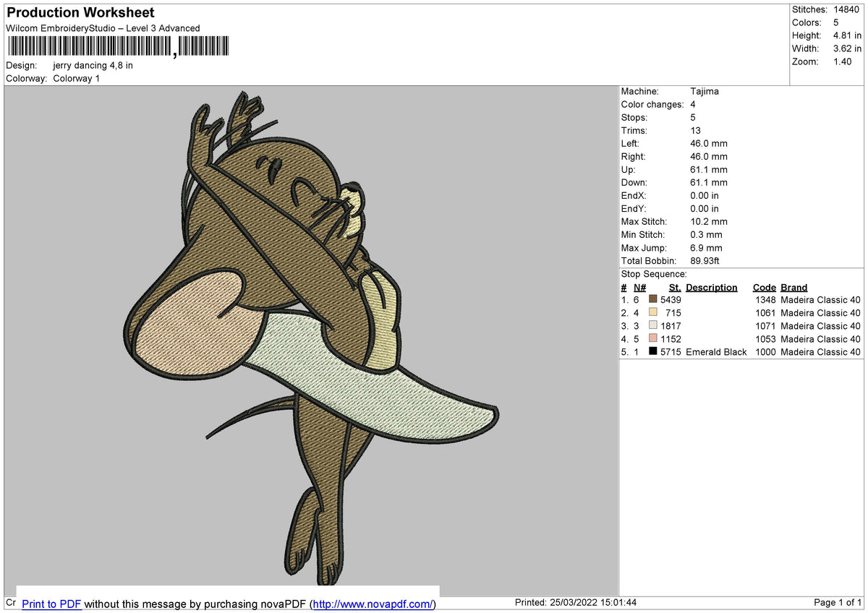The image size is (868, 613).
Task: Select the zoom value 1.40
Action: tap(843, 61)
